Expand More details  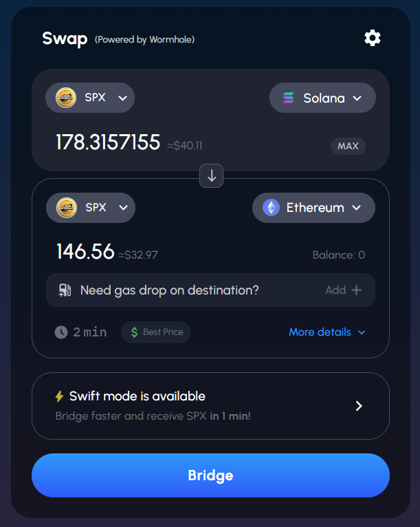click(x=327, y=332)
